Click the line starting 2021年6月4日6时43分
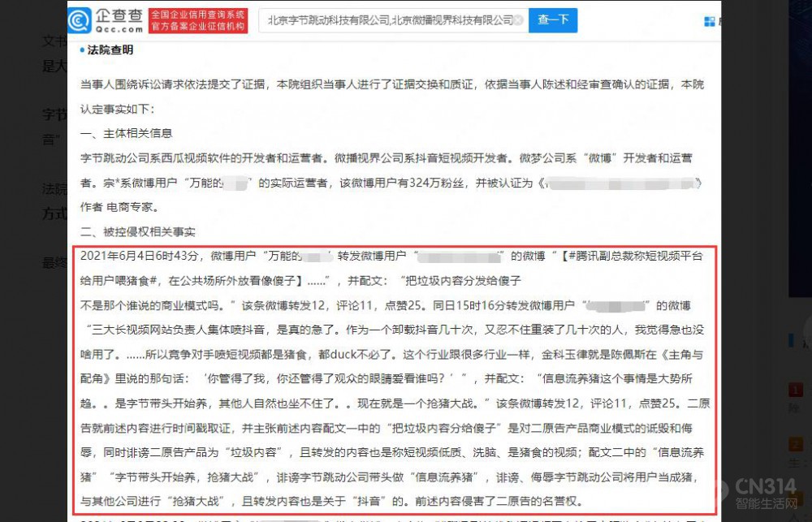Image resolution: width=812 pixels, height=522 pixels. (391, 257)
